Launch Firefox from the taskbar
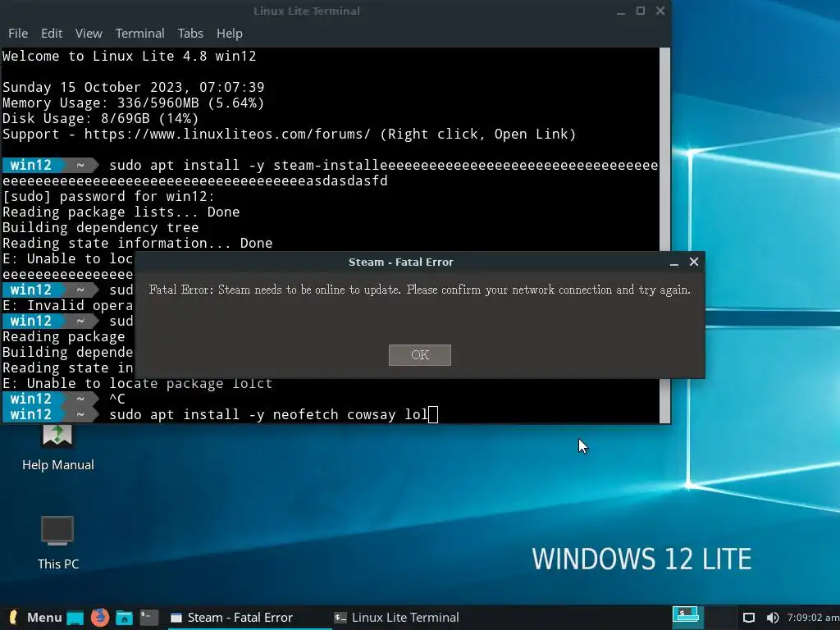Viewport: 840px width, 630px height. [99, 618]
